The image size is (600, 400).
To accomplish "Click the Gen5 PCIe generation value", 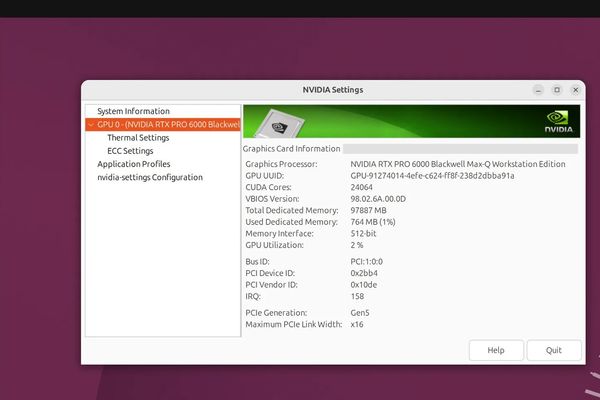I will (360, 313).
